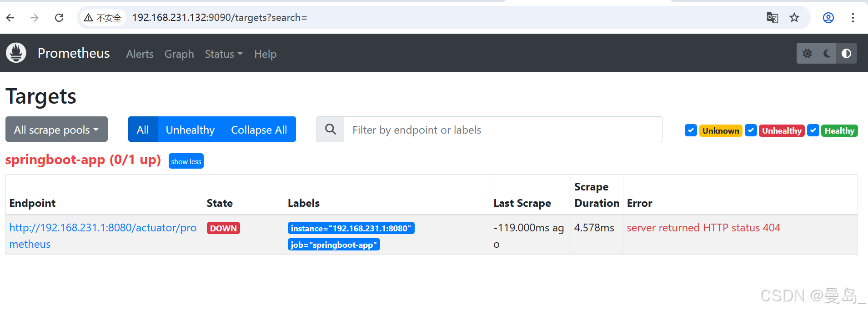Select the All targets filter button

click(x=143, y=130)
